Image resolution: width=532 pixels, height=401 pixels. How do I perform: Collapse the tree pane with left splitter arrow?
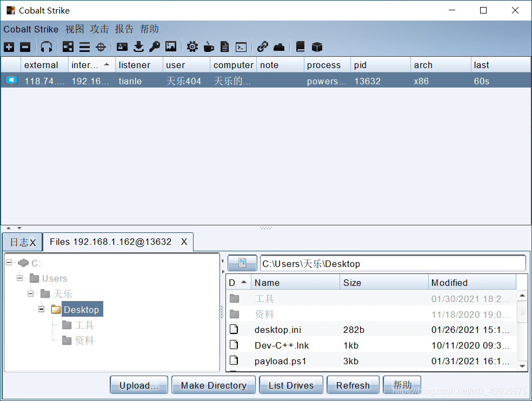tap(223, 260)
